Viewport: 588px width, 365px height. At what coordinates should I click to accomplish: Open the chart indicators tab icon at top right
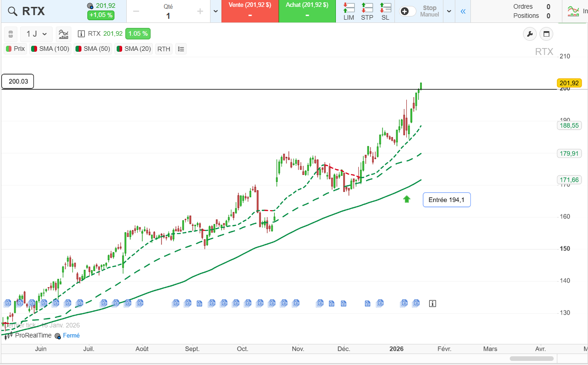point(573,11)
